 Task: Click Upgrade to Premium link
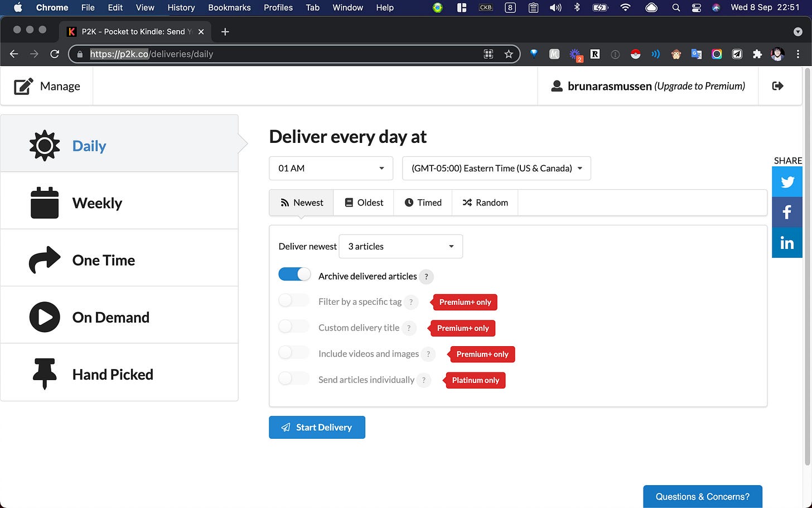coord(699,86)
